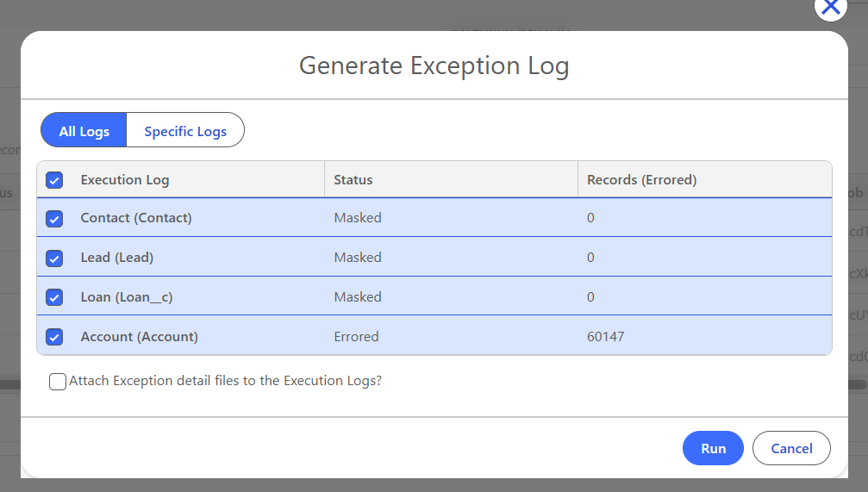Click the Records (Errored) column header

[x=641, y=180]
